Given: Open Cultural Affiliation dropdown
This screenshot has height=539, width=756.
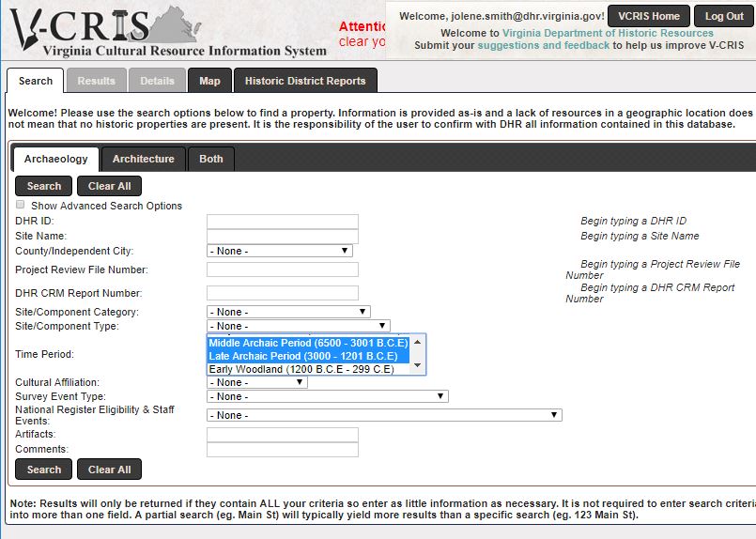Looking at the screenshot, I should 257,382.
